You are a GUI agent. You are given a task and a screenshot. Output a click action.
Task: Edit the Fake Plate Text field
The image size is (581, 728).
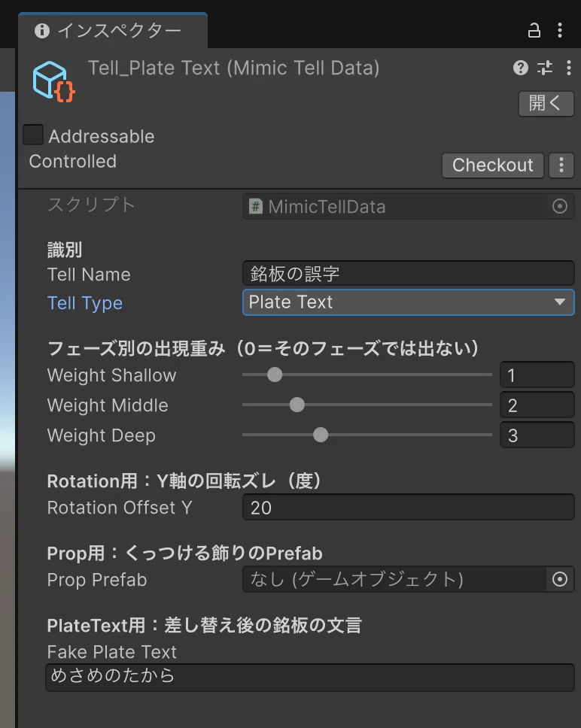point(310,677)
